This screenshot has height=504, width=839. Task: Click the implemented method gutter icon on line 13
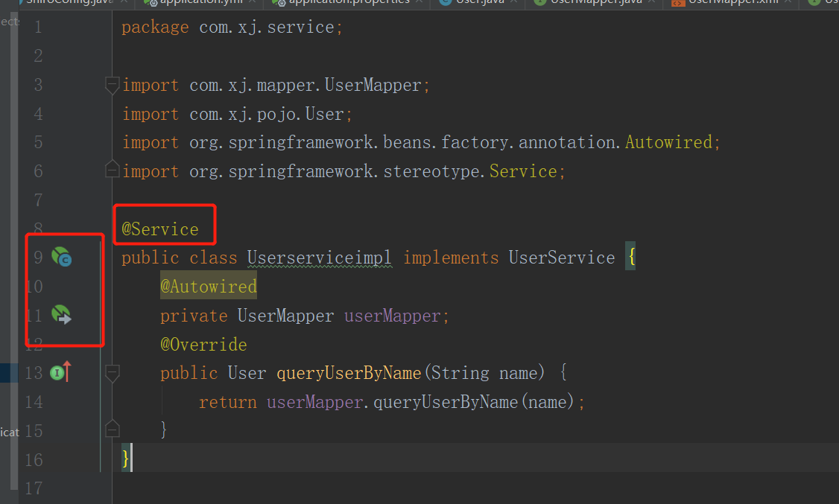60,372
